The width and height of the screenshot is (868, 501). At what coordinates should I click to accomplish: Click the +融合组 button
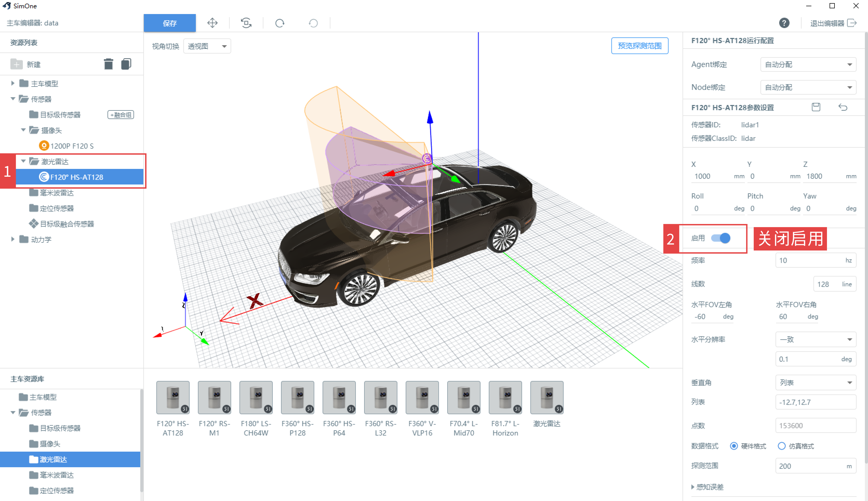[x=121, y=115]
